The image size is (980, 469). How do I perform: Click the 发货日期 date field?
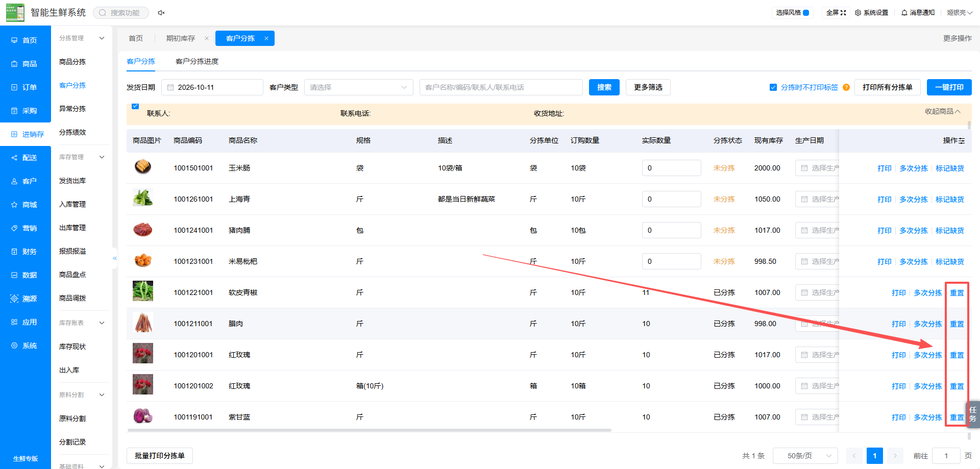[x=212, y=87]
